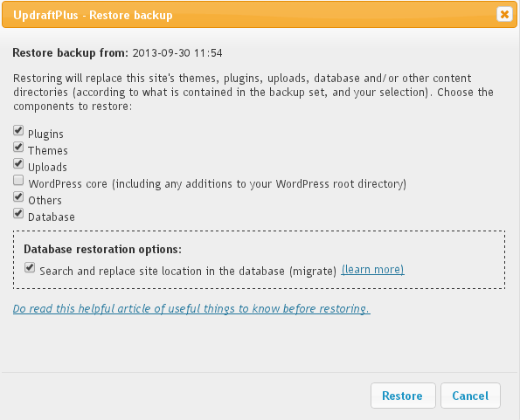
Task: Open the helpful article link about restoring
Action: click(x=191, y=309)
